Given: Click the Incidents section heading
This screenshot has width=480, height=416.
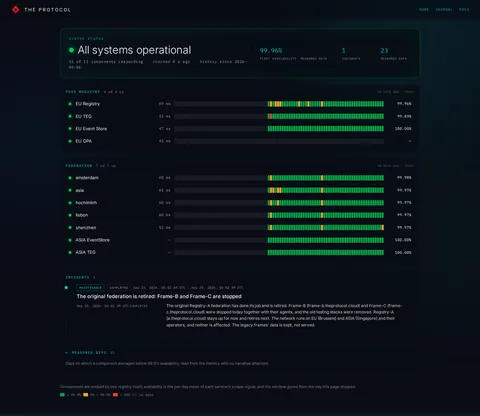Looking at the screenshot, I should 77,277.
